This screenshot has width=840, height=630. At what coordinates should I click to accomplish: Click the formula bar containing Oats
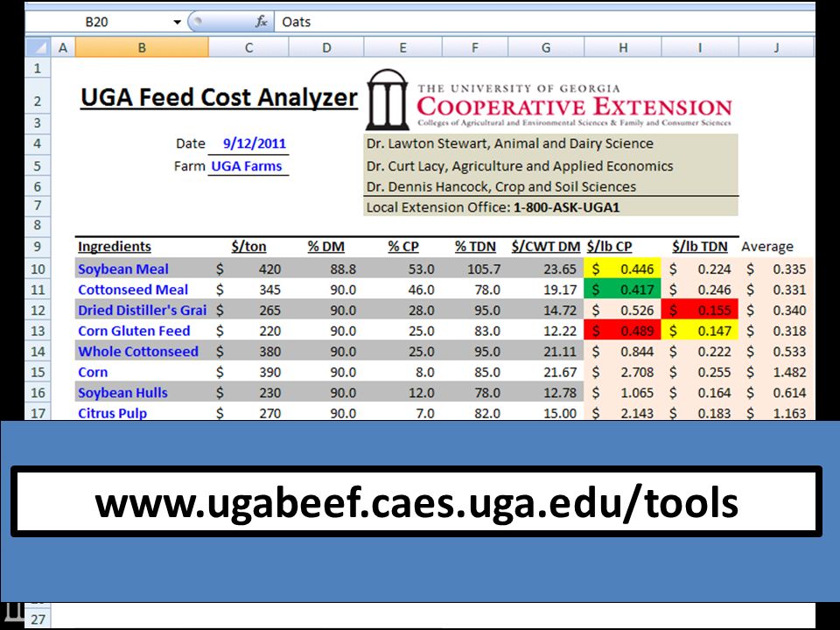(x=544, y=22)
